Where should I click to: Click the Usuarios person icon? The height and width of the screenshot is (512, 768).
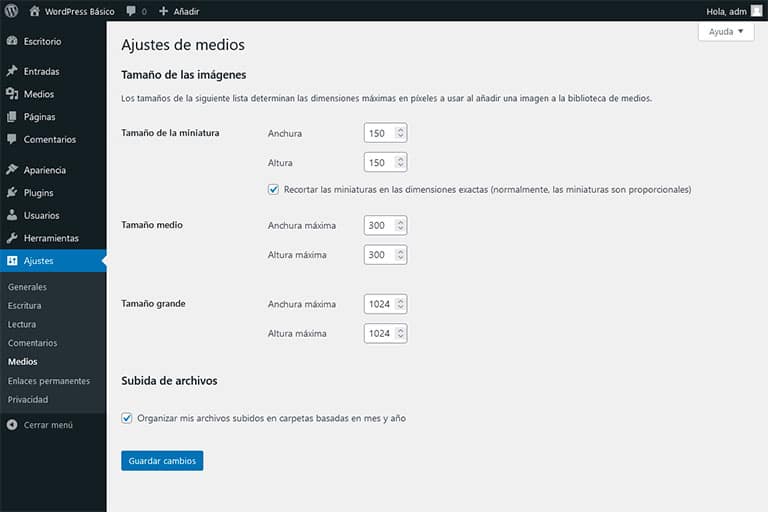(x=12, y=215)
